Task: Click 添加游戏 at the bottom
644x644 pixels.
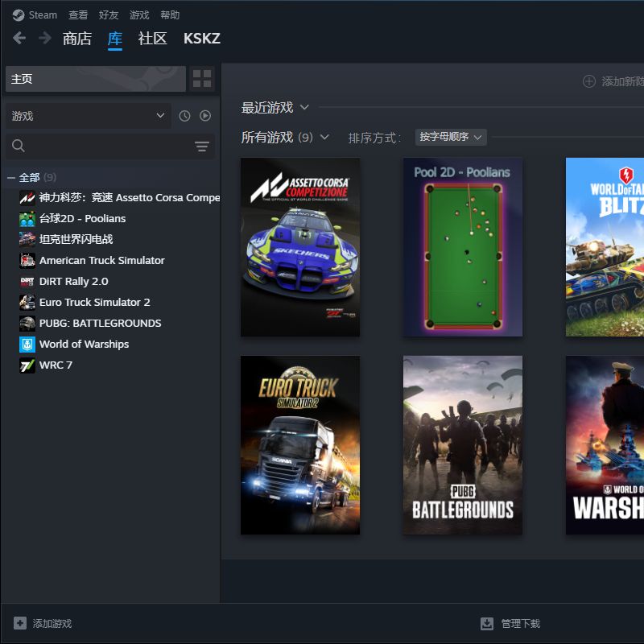Action: pyautogui.click(x=52, y=623)
